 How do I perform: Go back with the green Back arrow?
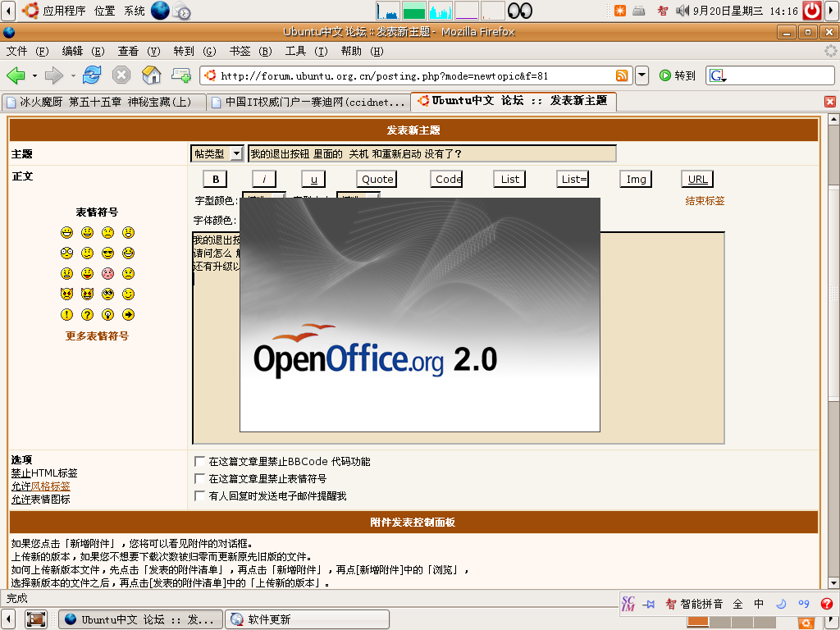coord(16,75)
